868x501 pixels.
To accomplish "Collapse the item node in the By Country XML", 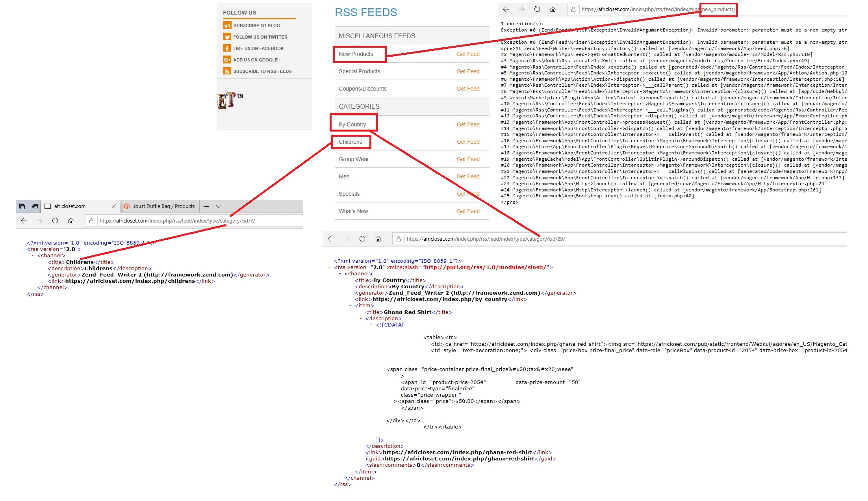I will [350, 305].
